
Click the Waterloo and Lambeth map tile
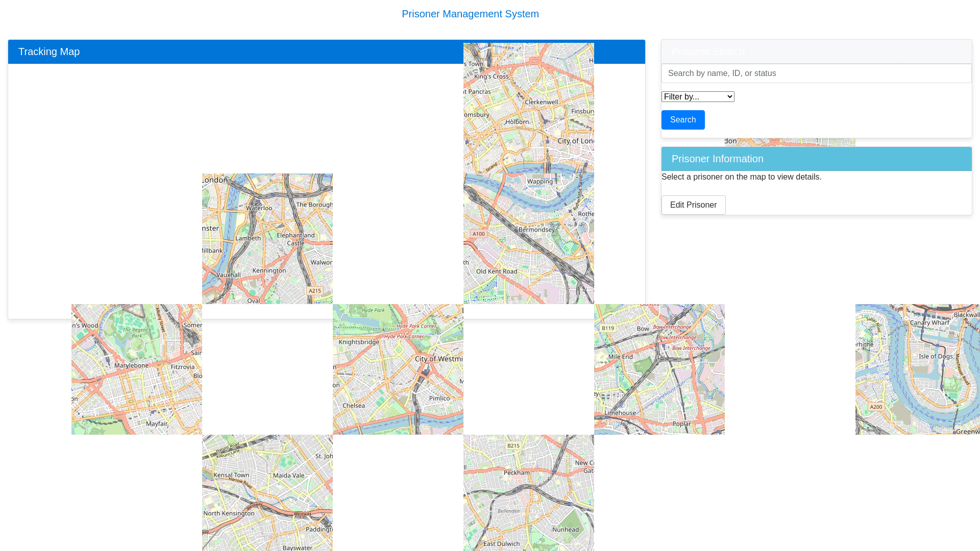point(267,239)
